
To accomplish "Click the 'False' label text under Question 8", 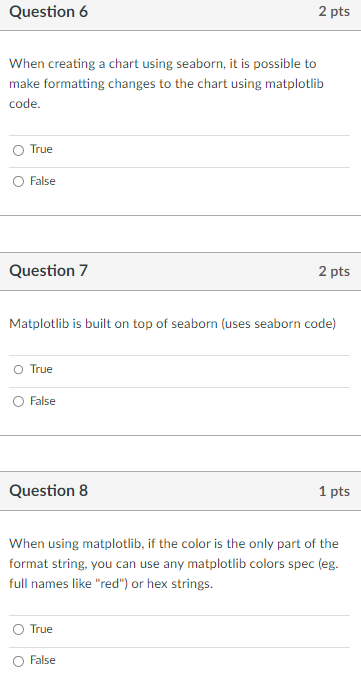I will (x=43, y=660).
